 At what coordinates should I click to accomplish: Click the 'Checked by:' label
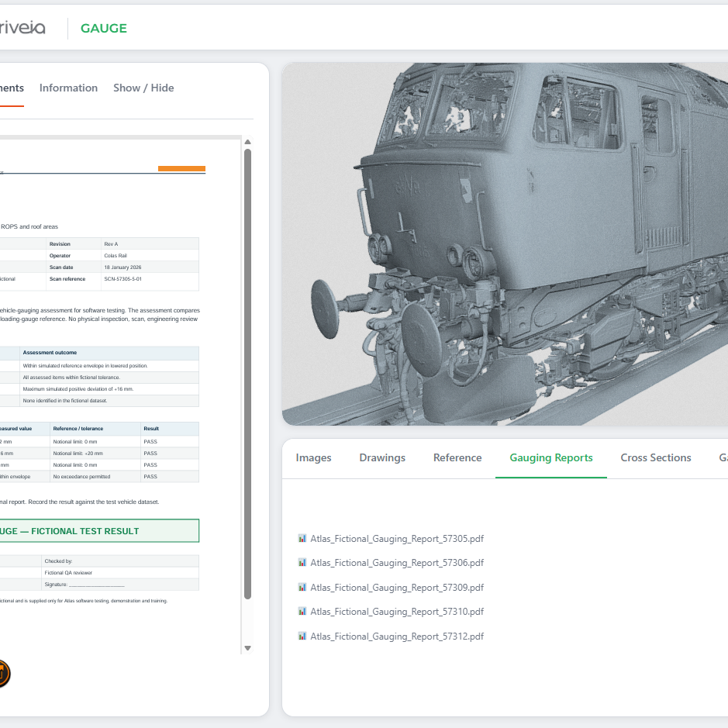(x=58, y=561)
